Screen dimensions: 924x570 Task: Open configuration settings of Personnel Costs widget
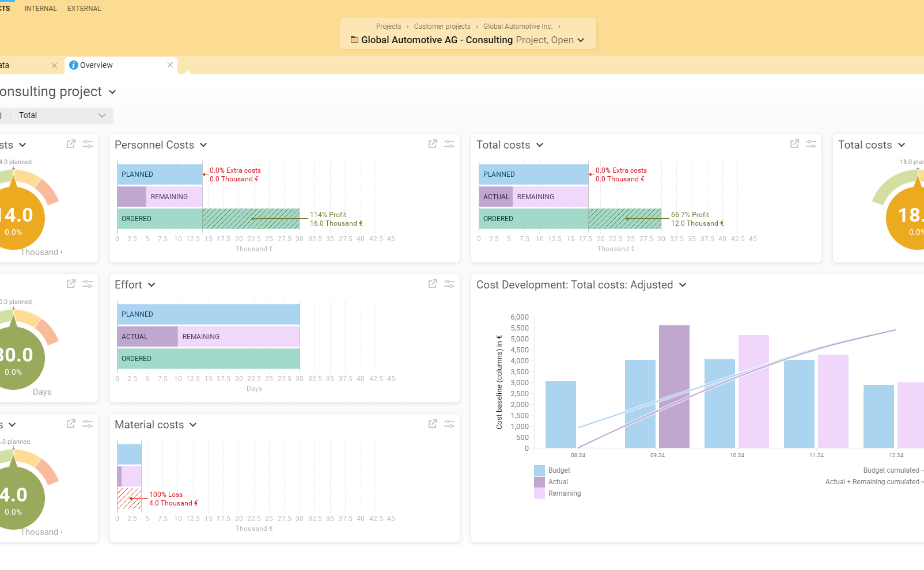(x=449, y=143)
